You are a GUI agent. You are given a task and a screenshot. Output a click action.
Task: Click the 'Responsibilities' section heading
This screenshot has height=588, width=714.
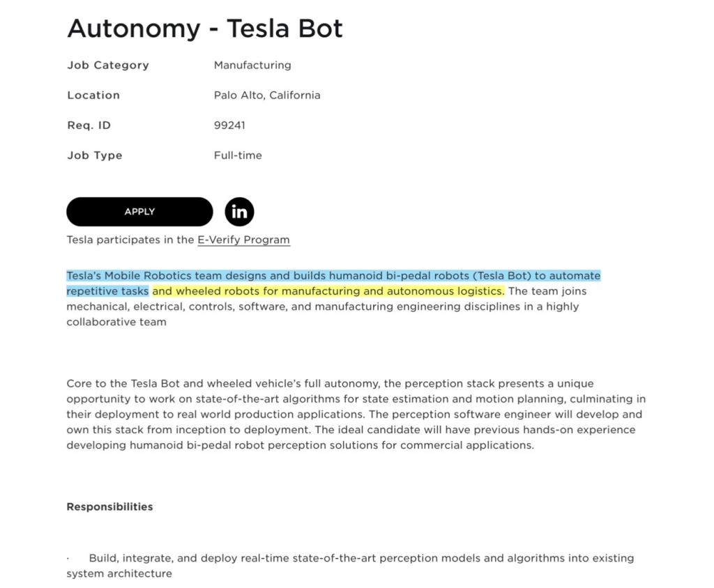pos(109,506)
